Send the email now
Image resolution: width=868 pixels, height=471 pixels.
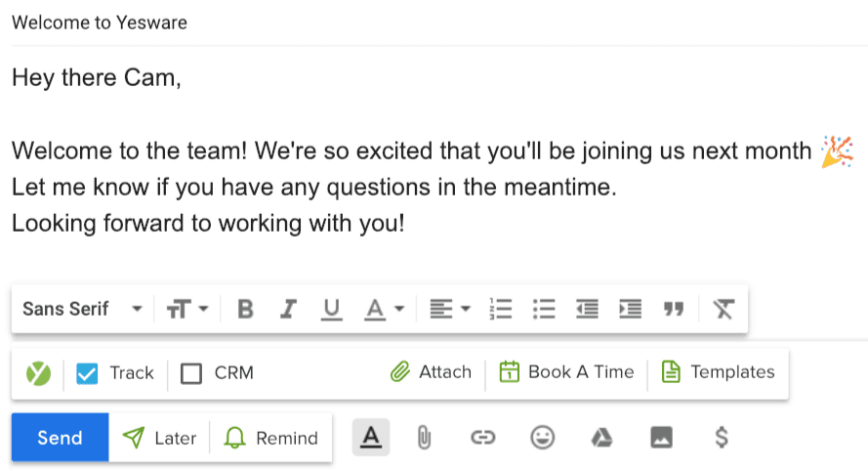tap(60, 438)
